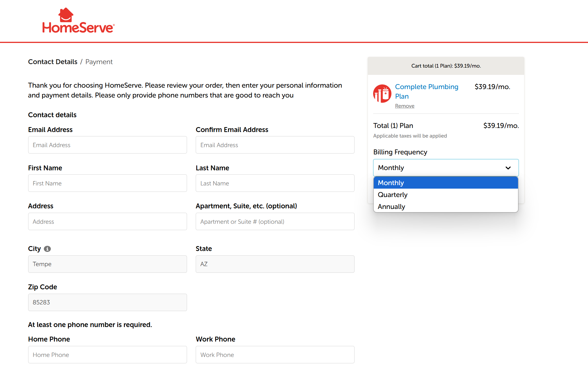Viewport: 588px width, 370px height.
Task: Click the Applicable taxes will be applied note
Action: click(x=410, y=136)
